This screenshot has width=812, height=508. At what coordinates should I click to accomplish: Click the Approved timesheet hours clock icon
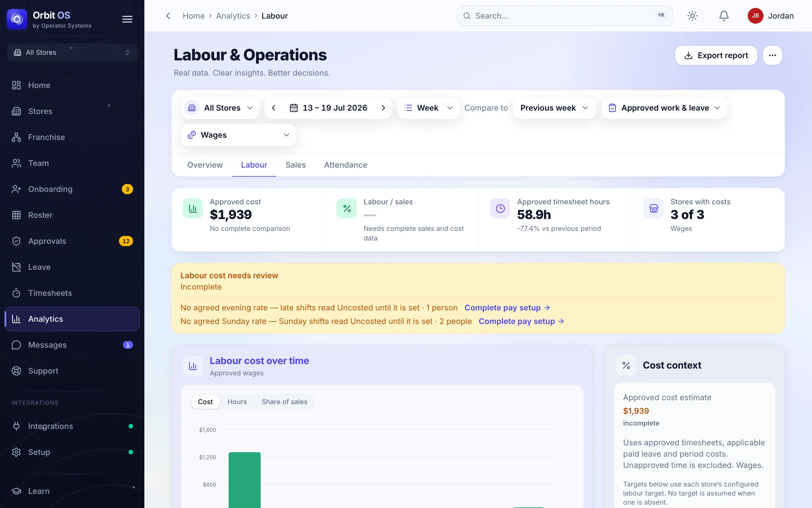[x=500, y=208]
